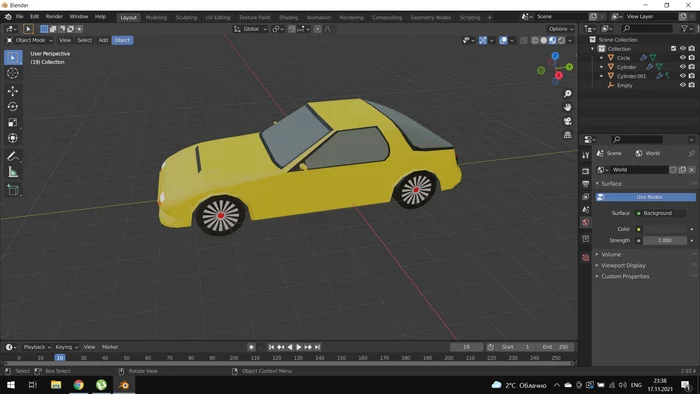The image size is (700, 394).
Task: Open the Output properties tab
Action: click(x=586, y=184)
